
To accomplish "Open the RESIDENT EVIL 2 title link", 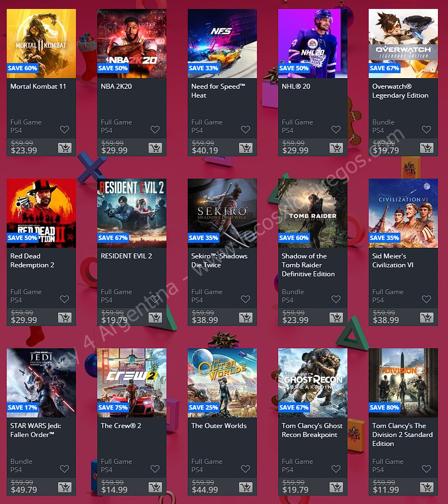I will click(x=126, y=256).
